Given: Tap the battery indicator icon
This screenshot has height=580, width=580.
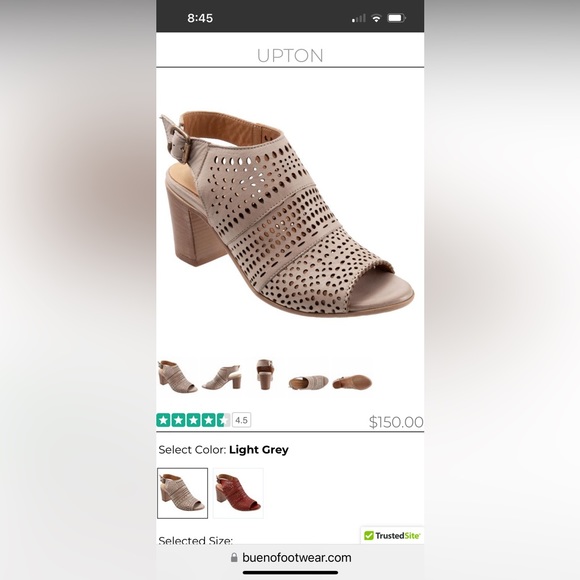Looking at the screenshot, I should coord(396,18).
